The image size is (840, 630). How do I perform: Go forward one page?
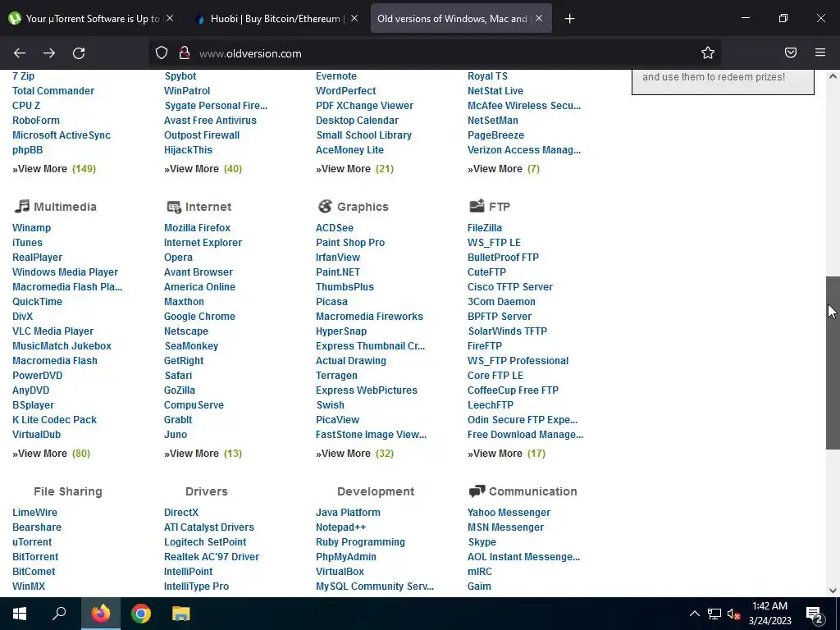(49, 53)
